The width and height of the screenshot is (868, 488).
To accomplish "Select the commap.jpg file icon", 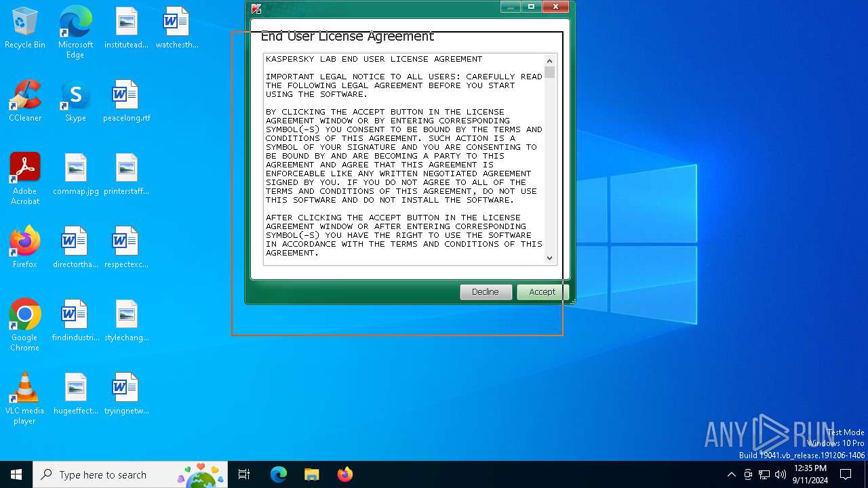I will (x=75, y=175).
